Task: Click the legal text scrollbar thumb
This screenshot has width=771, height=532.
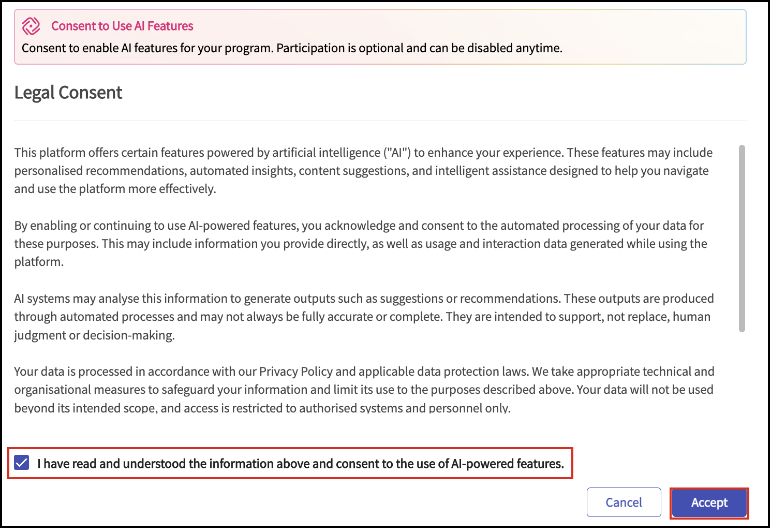Action: (742, 238)
